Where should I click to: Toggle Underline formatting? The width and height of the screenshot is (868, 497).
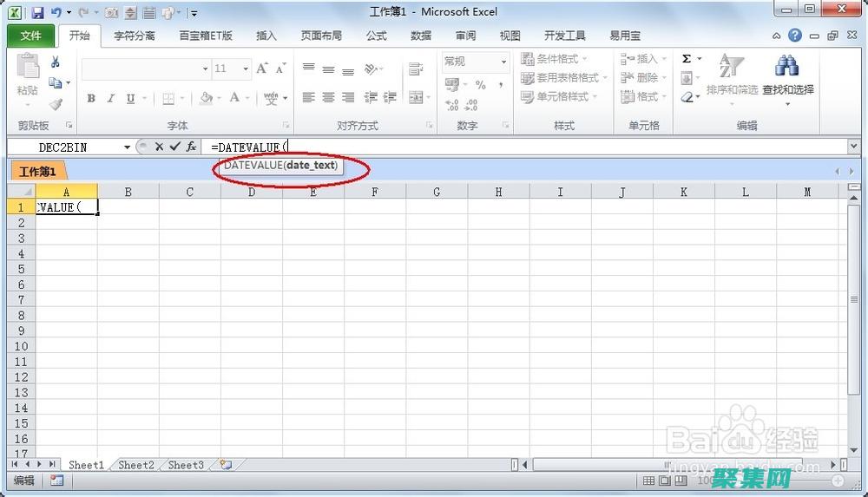tap(131, 99)
